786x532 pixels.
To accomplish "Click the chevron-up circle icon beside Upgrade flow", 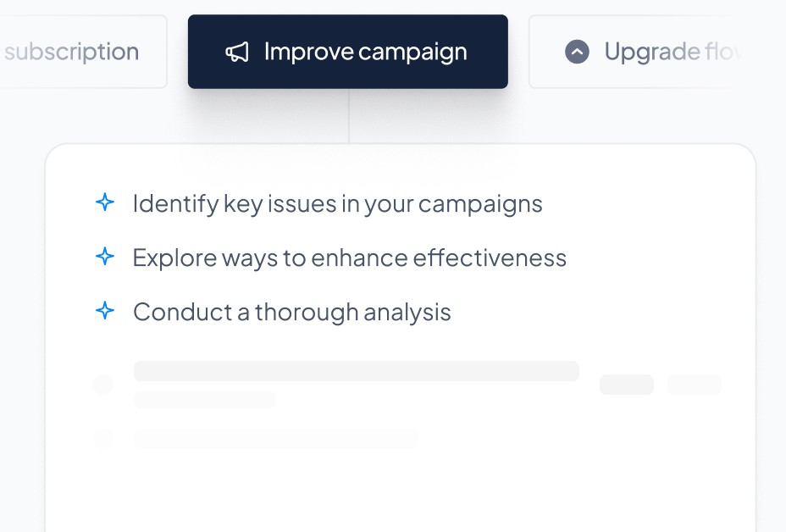I will [x=577, y=52].
